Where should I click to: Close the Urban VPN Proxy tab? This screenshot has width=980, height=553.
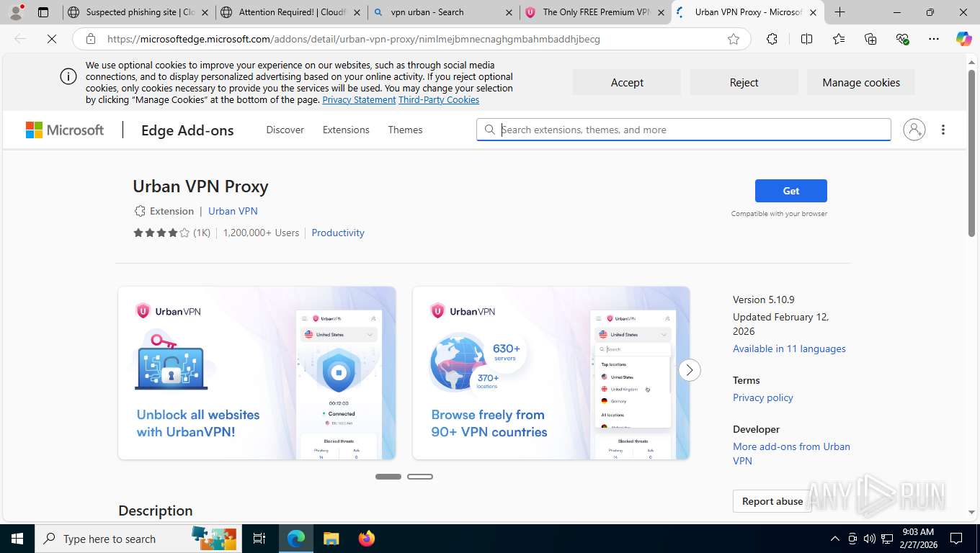pos(813,12)
